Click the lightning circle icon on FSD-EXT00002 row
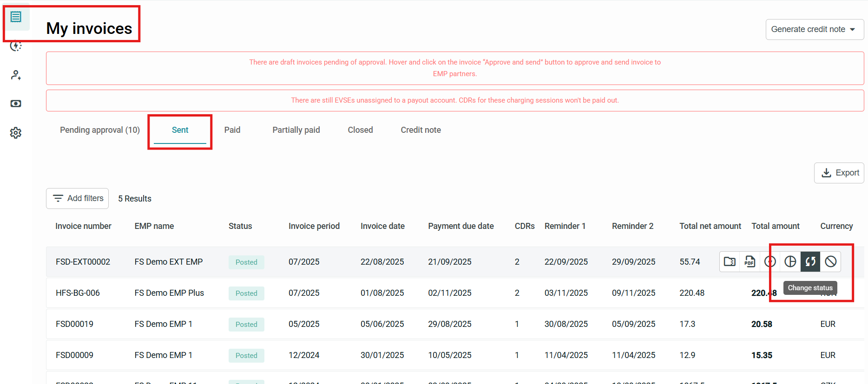The width and height of the screenshot is (868, 384). (770, 261)
